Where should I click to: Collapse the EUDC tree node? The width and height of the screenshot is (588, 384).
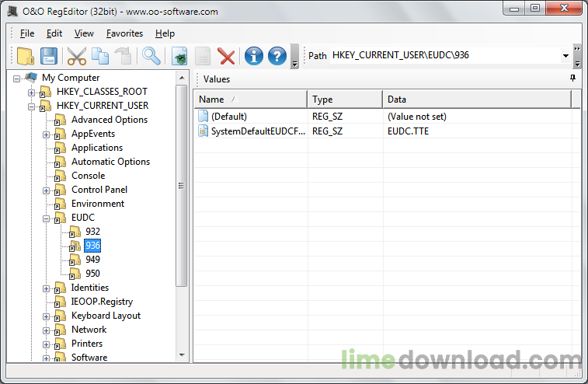point(46,218)
